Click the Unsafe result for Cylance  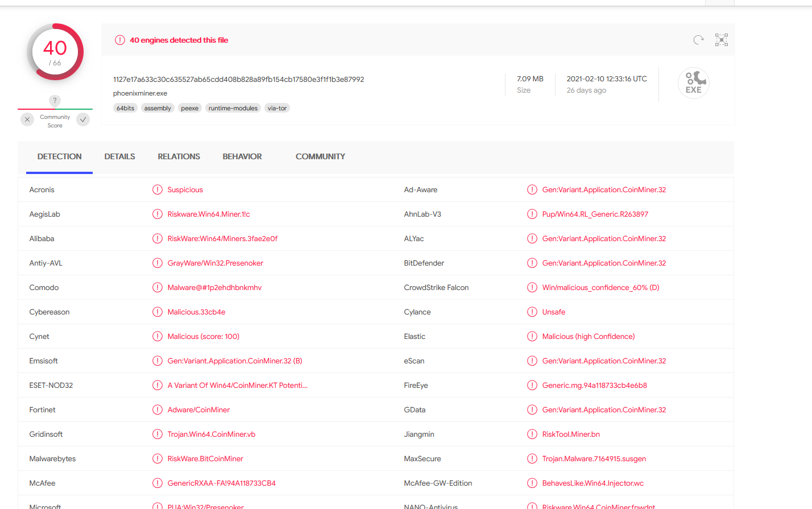[x=553, y=312]
